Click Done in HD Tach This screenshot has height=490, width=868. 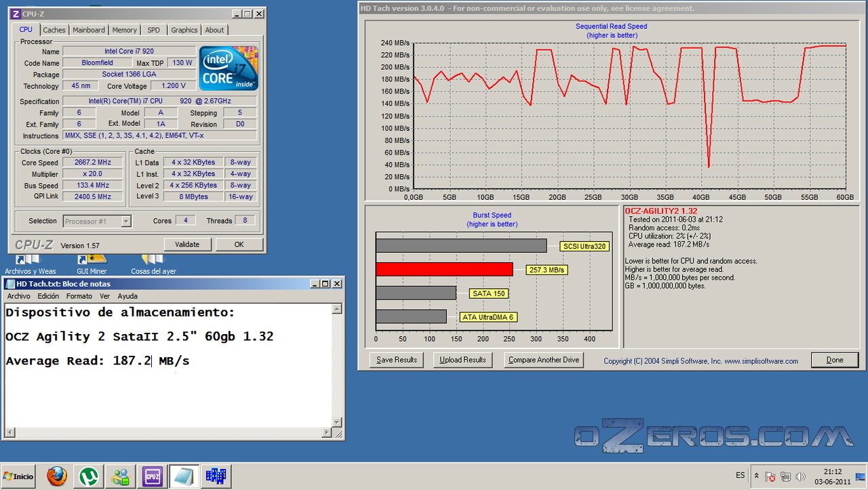coord(835,360)
